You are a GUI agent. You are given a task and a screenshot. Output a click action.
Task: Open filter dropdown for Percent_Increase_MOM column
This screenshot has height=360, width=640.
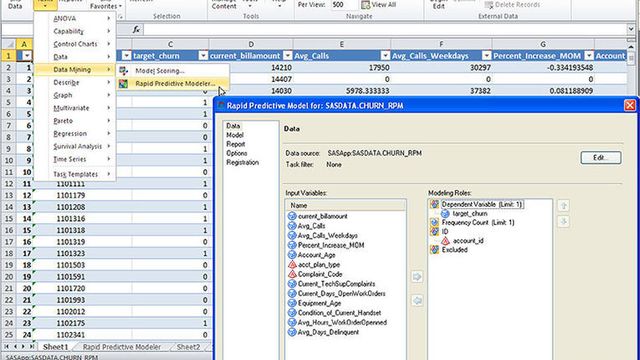point(589,56)
